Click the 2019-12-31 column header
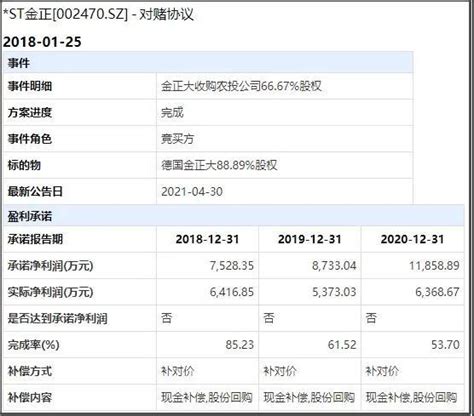 coord(310,239)
